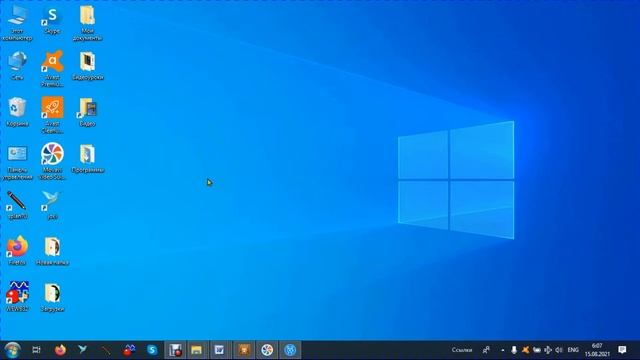Open Firefox from the desktop shortcut
Viewport: 640px width, 360px height.
17,251
